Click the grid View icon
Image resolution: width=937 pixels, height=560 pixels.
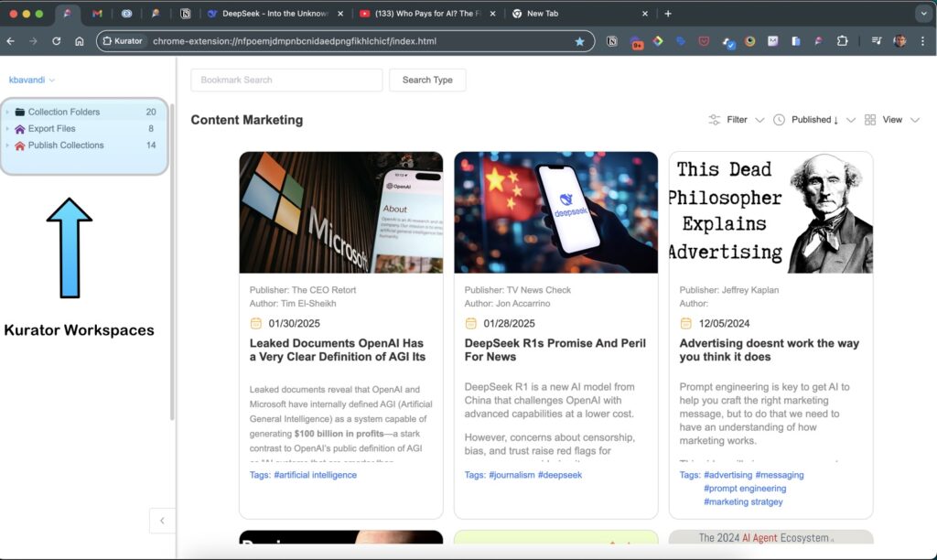click(x=870, y=120)
